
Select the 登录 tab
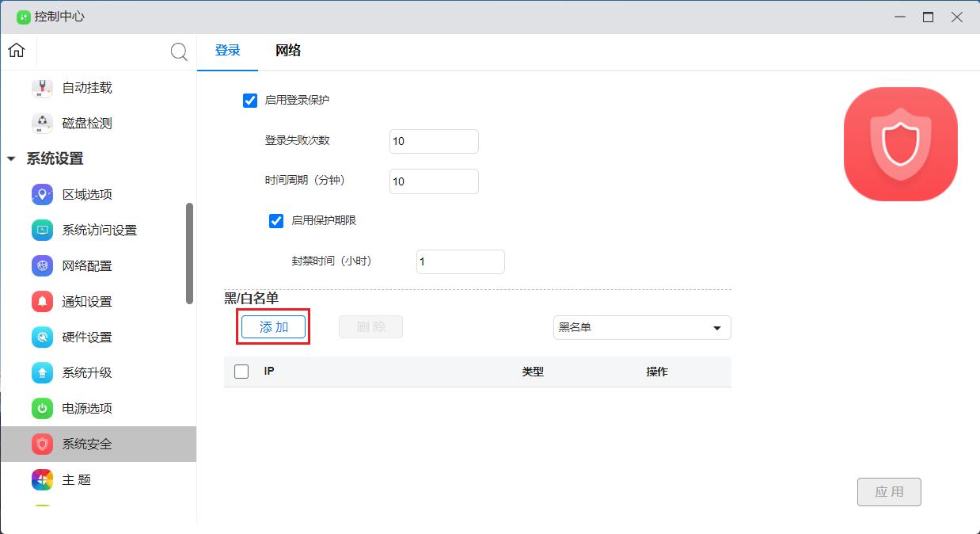click(x=227, y=51)
